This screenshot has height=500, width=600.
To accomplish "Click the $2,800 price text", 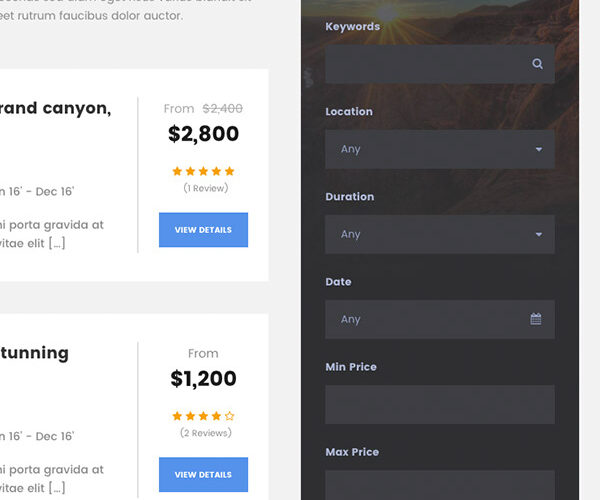I will pyautogui.click(x=203, y=134).
